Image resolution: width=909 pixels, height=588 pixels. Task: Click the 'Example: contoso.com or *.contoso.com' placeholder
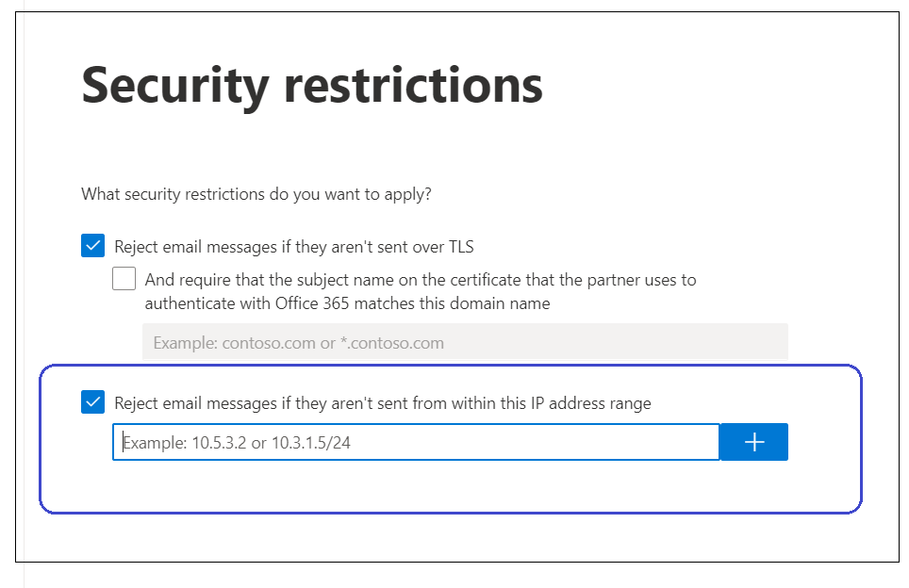click(298, 343)
